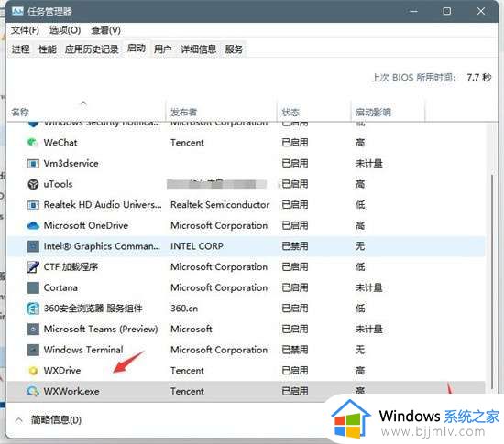Select Realtek HD Audio Univers... entry
Viewport: 504px width, 444px height.
(x=103, y=205)
